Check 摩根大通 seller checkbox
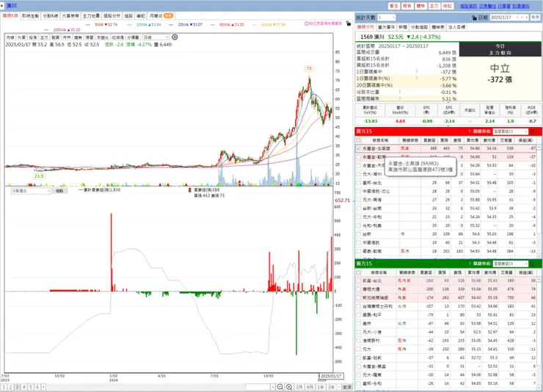Screen dimensions: 543x392 pyautogui.click(x=358, y=289)
